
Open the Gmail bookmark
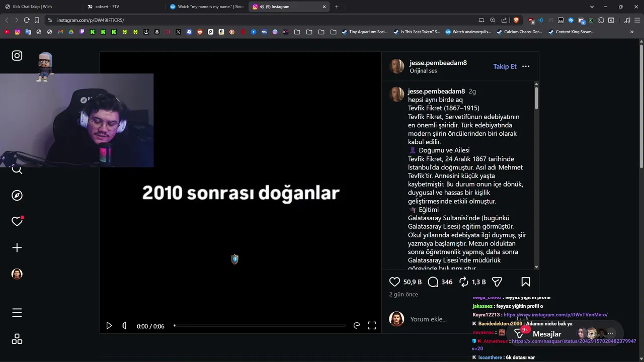tap(60, 32)
